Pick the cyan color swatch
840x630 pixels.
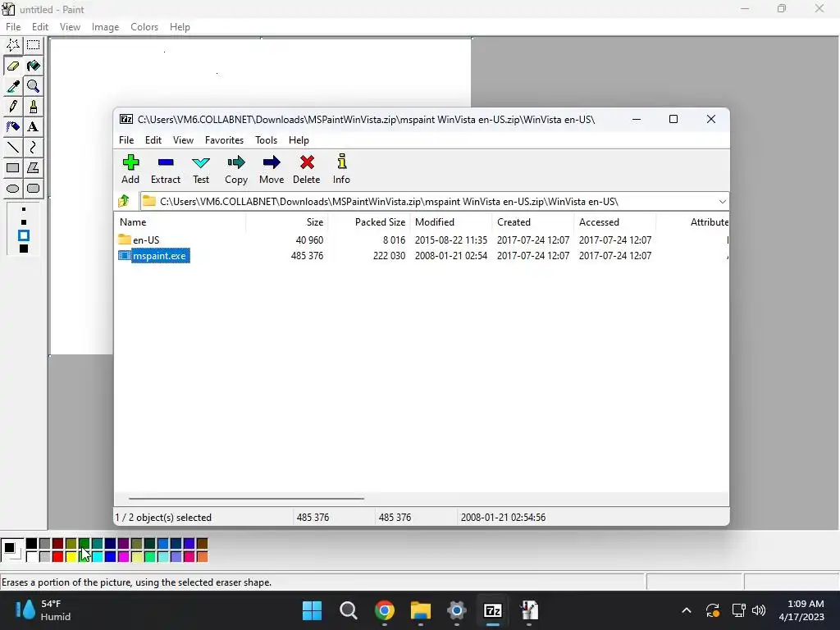click(98, 557)
